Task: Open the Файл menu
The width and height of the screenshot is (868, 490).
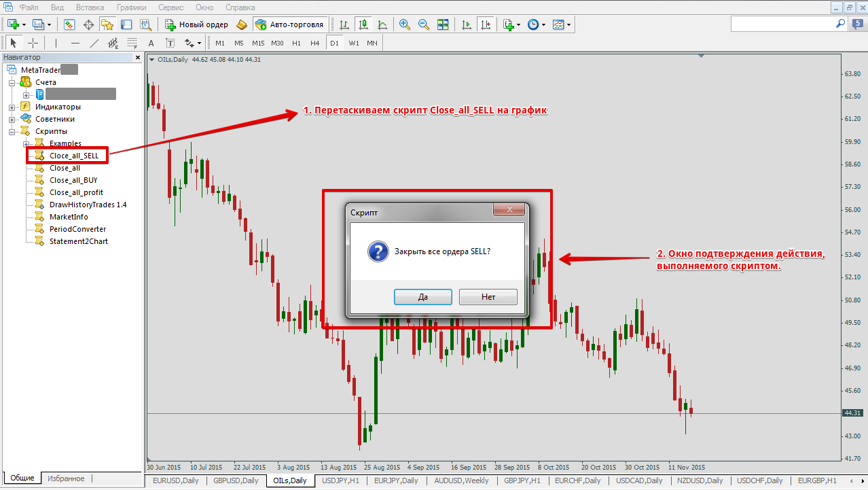Action: click(x=29, y=7)
